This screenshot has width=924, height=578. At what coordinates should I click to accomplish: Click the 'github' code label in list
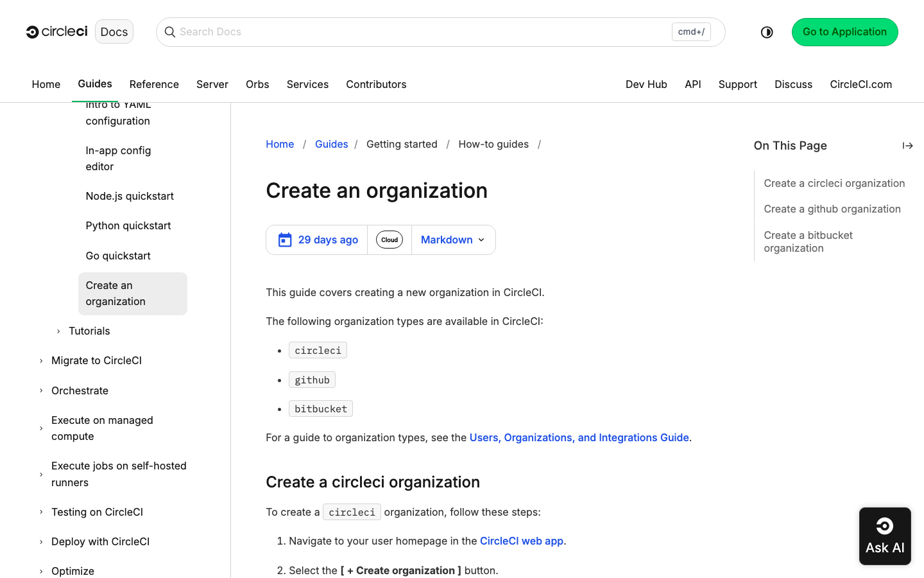[312, 380]
